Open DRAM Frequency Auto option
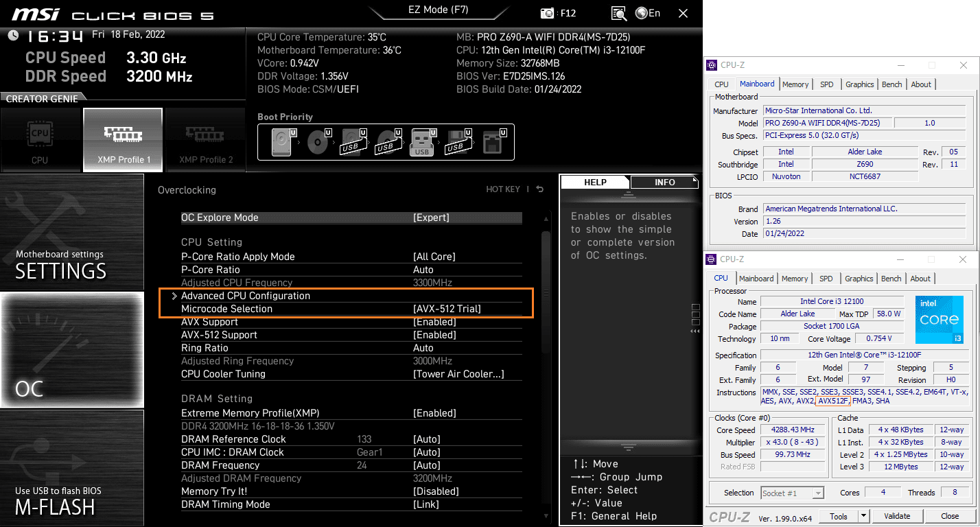The image size is (980, 527). pyautogui.click(x=427, y=465)
